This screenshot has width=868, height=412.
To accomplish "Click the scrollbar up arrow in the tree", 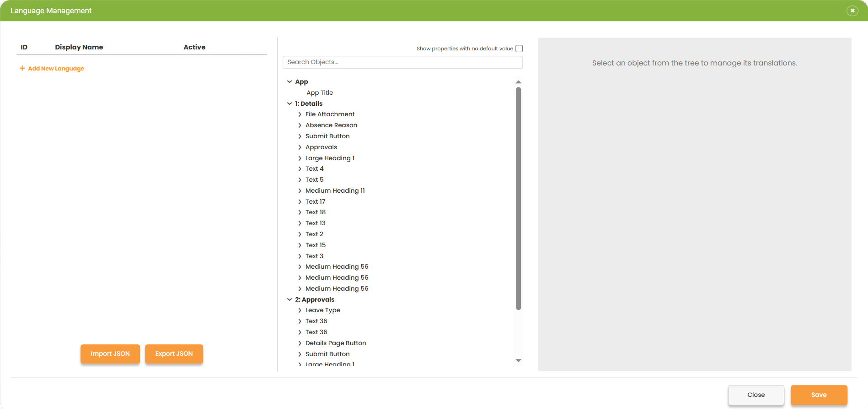I will coord(518,82).
